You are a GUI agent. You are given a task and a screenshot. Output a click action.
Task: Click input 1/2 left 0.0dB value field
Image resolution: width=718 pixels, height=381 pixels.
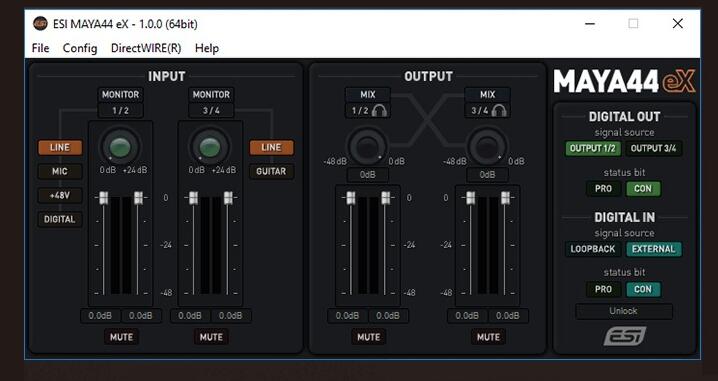pos(101,316)
